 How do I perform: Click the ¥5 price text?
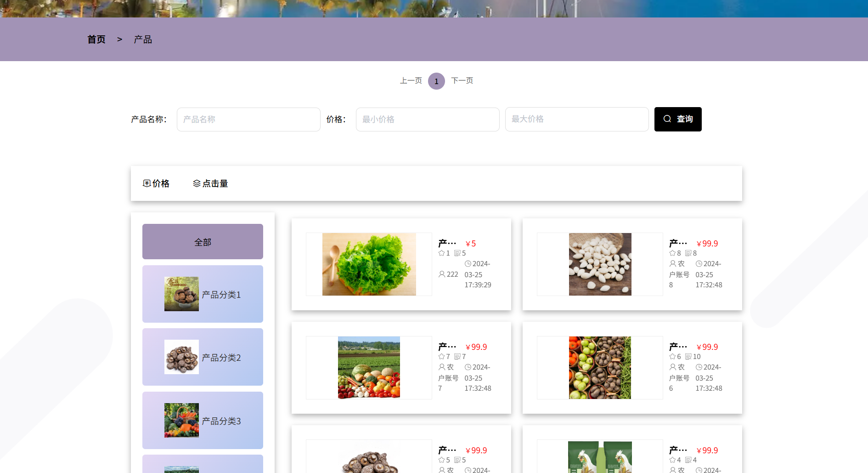tap(471, 244)
